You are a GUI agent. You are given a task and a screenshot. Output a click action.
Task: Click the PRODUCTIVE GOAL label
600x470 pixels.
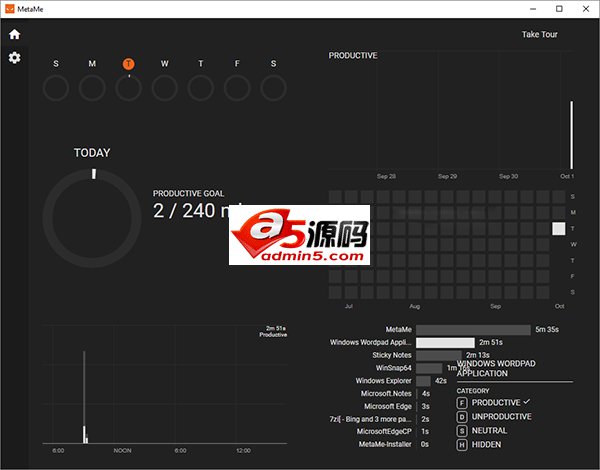(x=189, y=194)
